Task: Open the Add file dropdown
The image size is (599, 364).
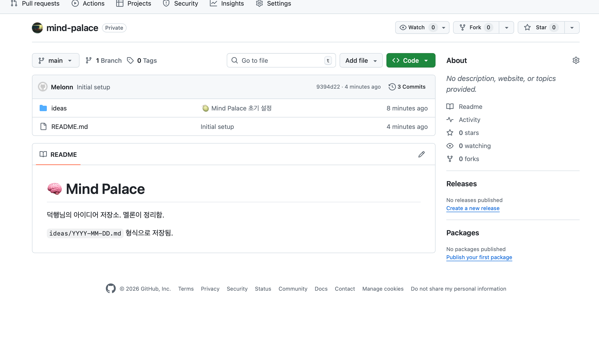Action: [361, 61]
